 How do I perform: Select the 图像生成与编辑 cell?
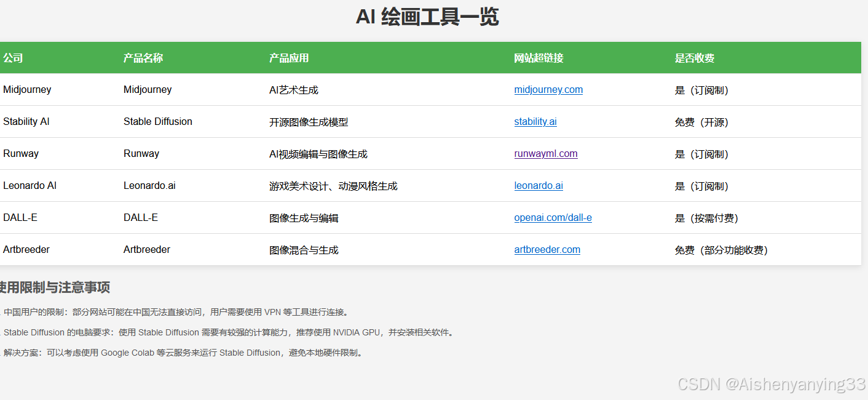pos(304,218)
